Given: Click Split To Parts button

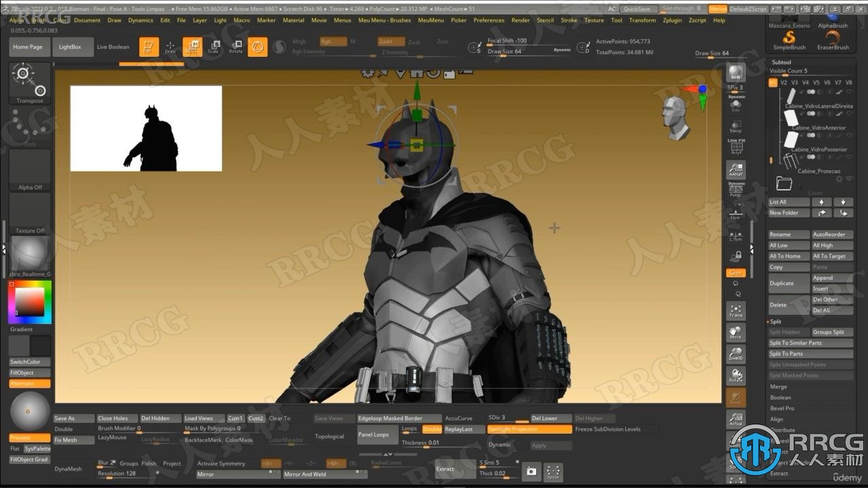Looking at the screenshot, I should pos(810,354).
